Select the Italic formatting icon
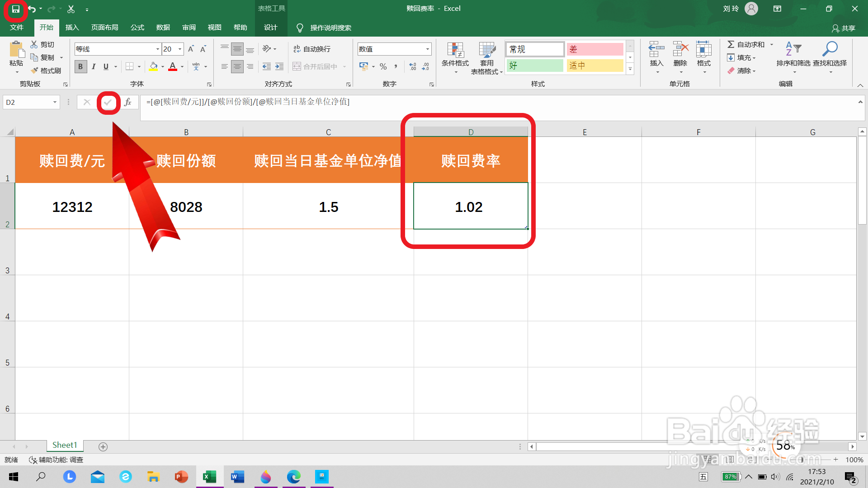Image resolution: width=868 pixels, height=488 pixels. (x=94, y=66)
